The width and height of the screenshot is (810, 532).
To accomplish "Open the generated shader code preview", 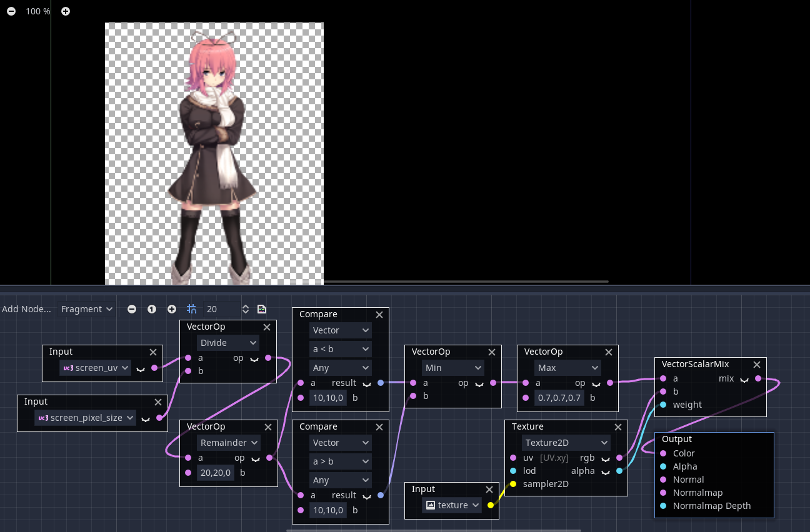I will coord(262,308).
